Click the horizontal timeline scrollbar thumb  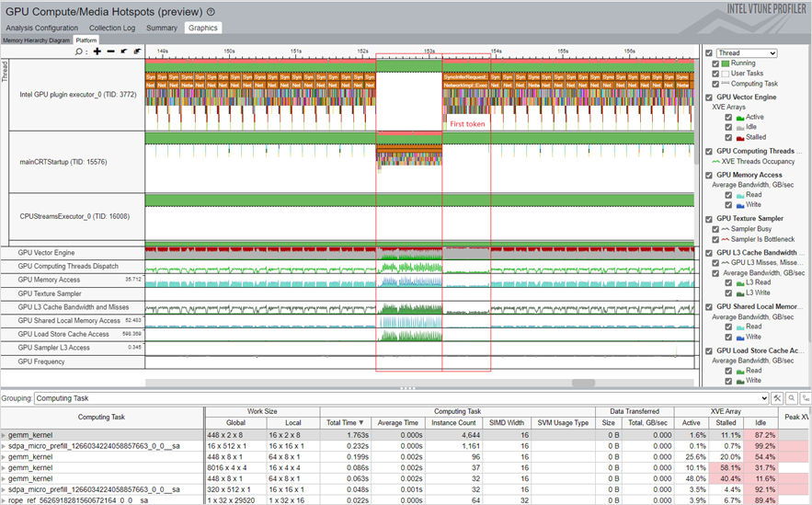tap(584, 382)
